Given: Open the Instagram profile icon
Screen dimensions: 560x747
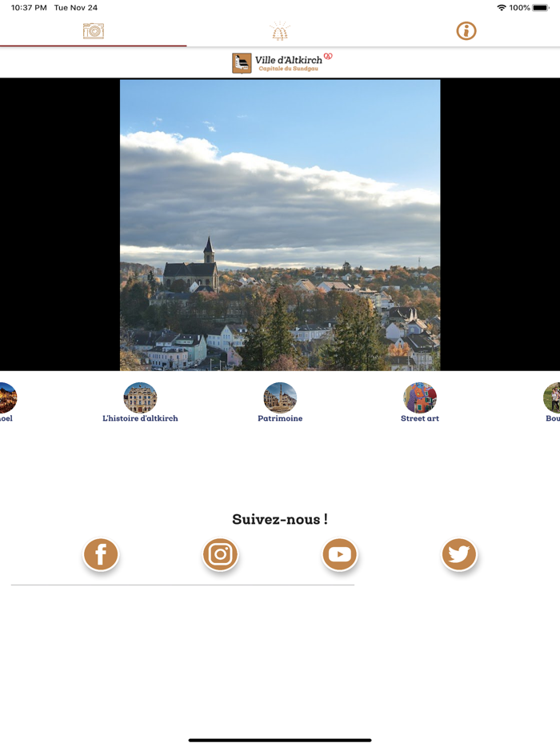Looking at the screenshot, I should pyautogui.click(x=220, y=554).
